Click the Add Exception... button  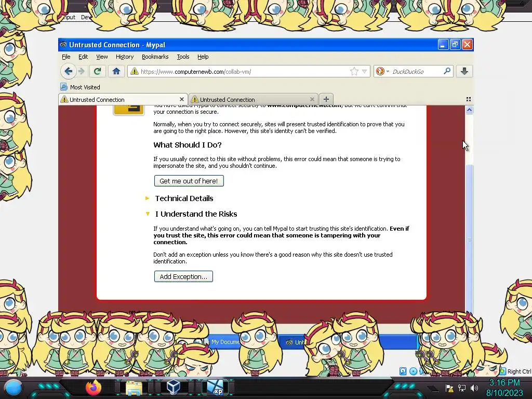183,276
